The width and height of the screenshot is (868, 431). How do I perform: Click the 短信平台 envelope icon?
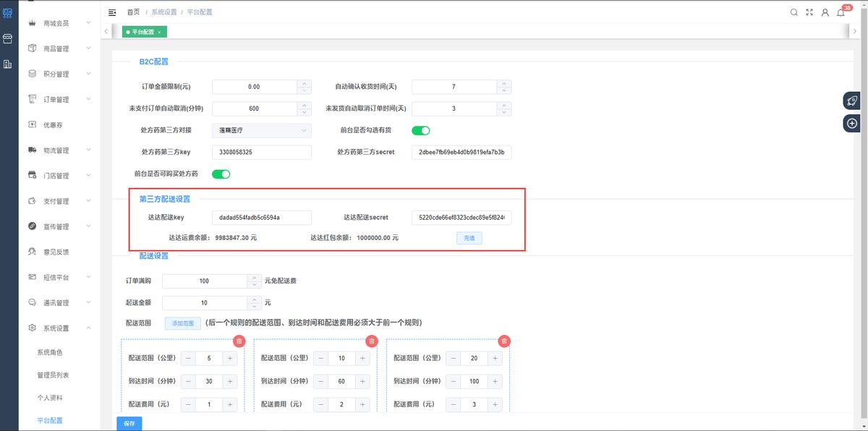point(32,277)
